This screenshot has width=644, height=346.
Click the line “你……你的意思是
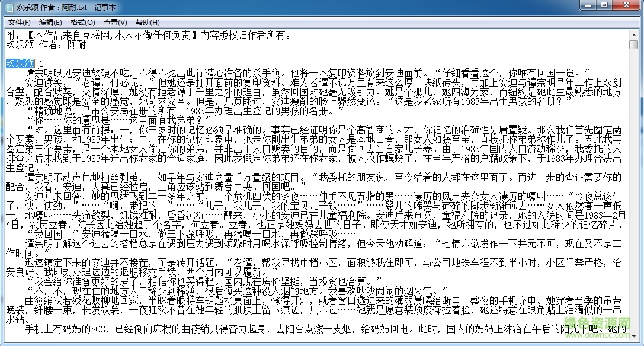pyautogui.click(x=118, y=120)
